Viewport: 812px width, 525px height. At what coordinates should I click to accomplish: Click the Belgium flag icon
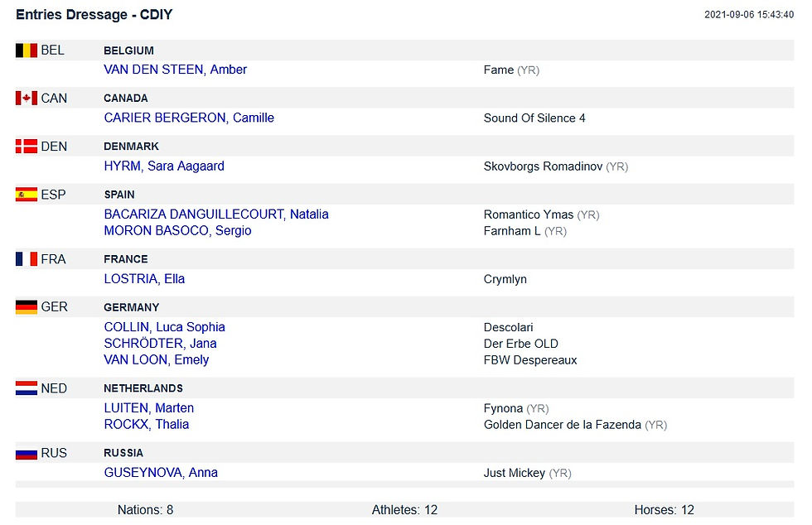pos(27,51)
